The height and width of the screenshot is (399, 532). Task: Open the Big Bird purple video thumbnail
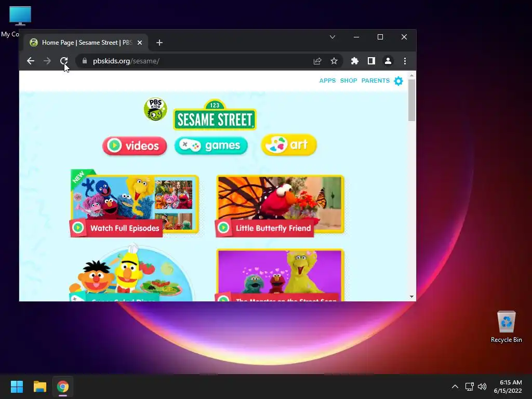(x=280, y=275)
